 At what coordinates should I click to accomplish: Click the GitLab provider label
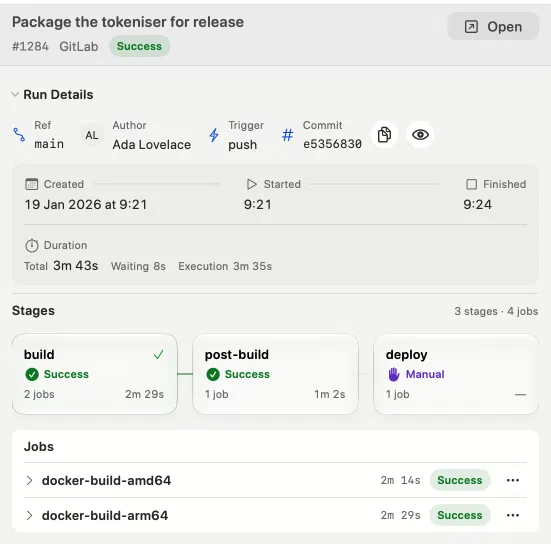click(79, 46)
